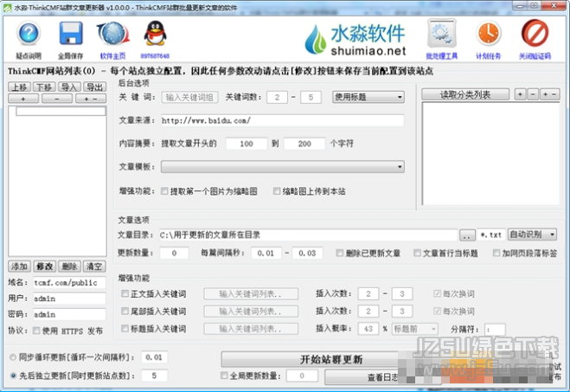570x392 pixels.
Task: Open the 使用标题 dropdown
Action: [x=368, y=97]
